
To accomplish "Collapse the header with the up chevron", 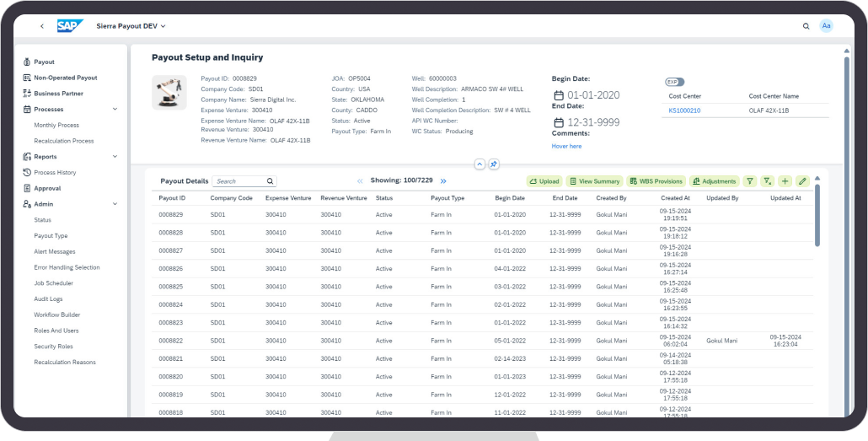I will [480, 164].
